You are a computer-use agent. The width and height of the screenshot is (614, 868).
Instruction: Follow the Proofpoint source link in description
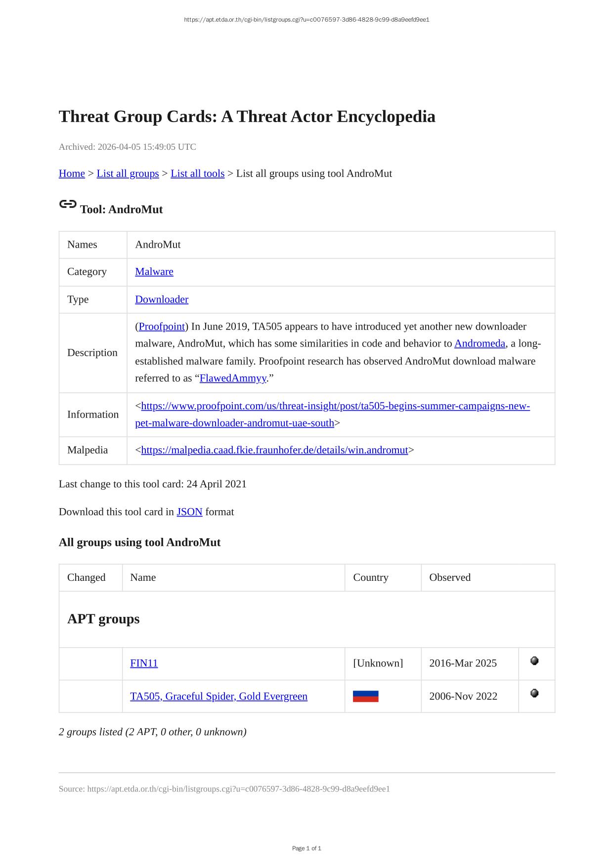(x=162, y=327)
